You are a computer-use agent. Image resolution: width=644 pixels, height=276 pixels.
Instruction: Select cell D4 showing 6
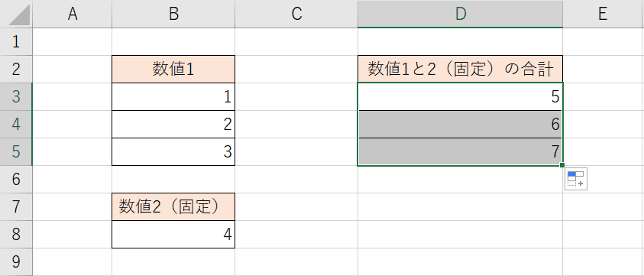(x=461, y=124)
